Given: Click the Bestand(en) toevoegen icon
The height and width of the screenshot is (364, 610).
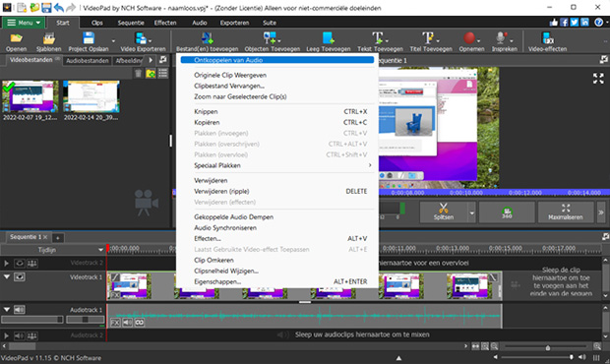Looking at the screenshot, I should (x=207, y=38).
